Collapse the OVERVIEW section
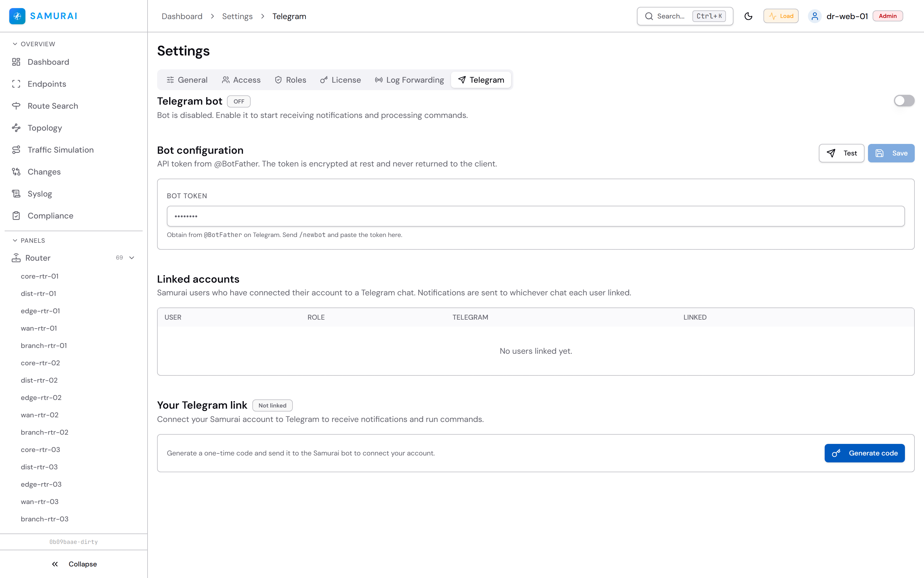 [x=33, y=44]
